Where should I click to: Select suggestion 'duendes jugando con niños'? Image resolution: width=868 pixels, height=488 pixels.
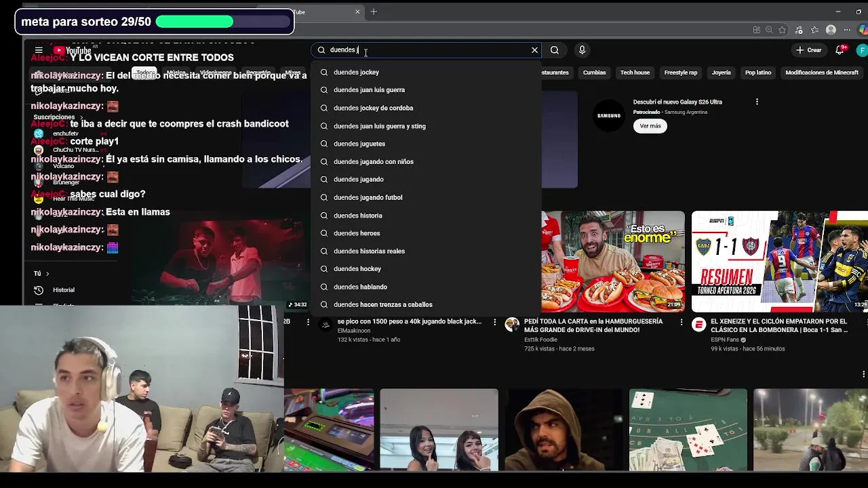(427, 161)
